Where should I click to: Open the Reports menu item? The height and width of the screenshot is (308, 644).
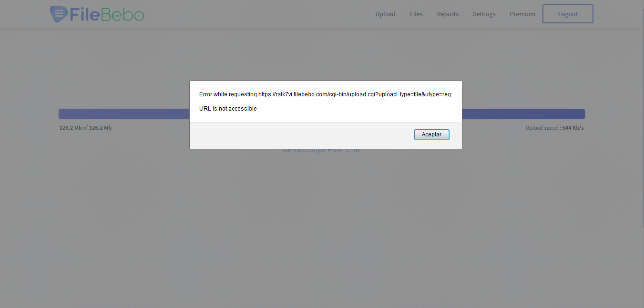pos(448,14)
